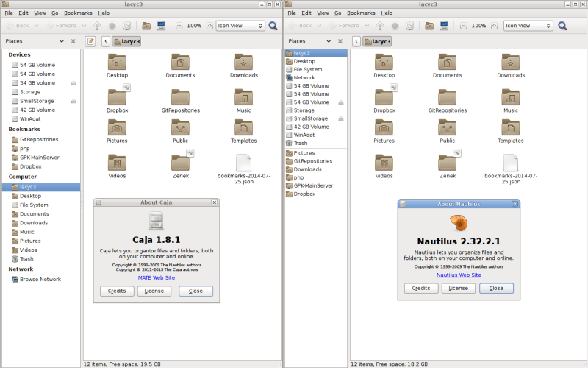Click Search magnifier in Caja toolbar
Image resolution: width=588 pixels, height=368 pixels.
pos(273,26)
